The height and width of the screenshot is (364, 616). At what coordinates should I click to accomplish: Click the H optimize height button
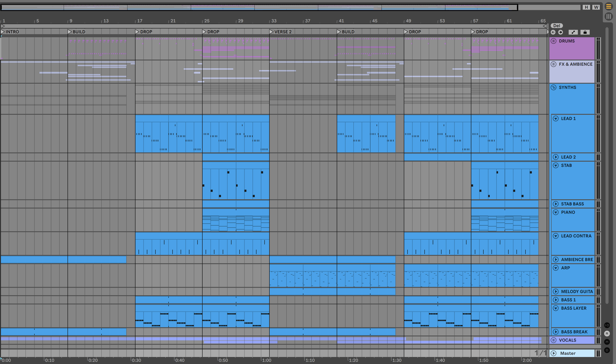pyautogui.click(x=586, y=7)
